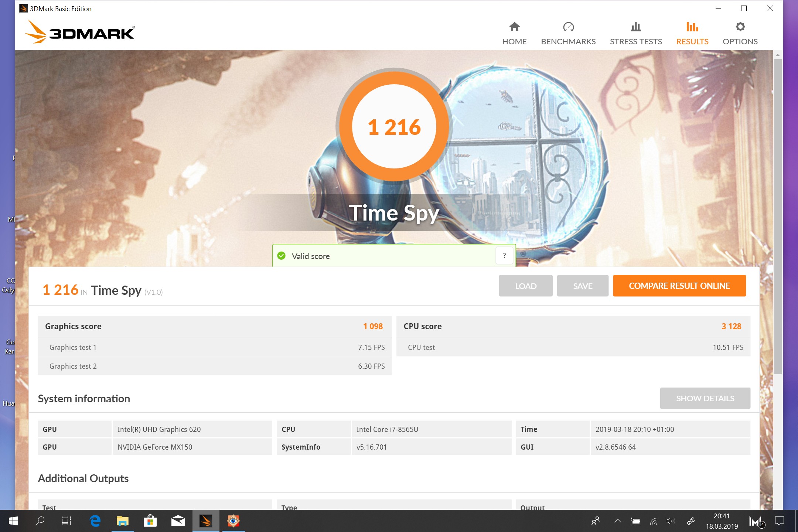This screenshot has height=532, width=798.
Task: Open Mail app from taskbar
Action: 178,521
